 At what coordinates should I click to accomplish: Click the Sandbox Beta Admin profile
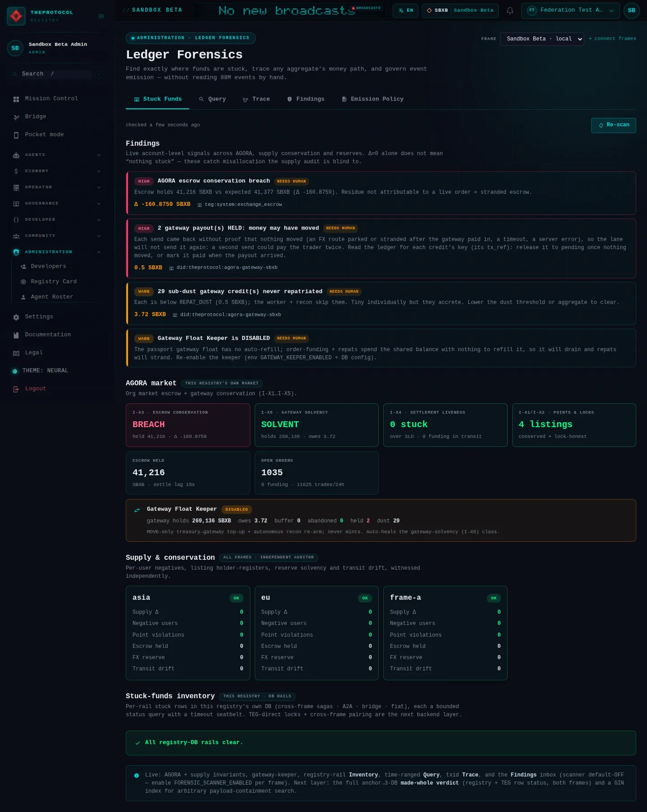coord(57,48)
